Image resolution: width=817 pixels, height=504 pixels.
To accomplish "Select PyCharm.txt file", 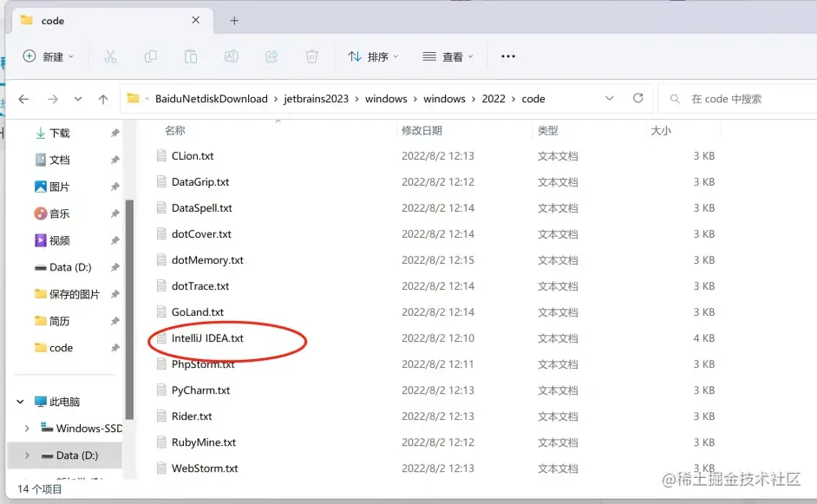I will pos(200,389).
